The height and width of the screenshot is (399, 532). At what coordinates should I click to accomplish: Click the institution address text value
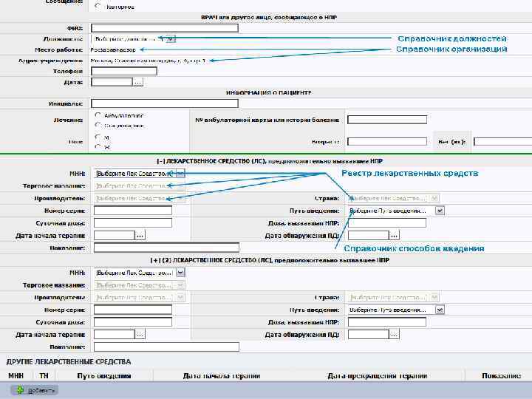click(148, 61)
